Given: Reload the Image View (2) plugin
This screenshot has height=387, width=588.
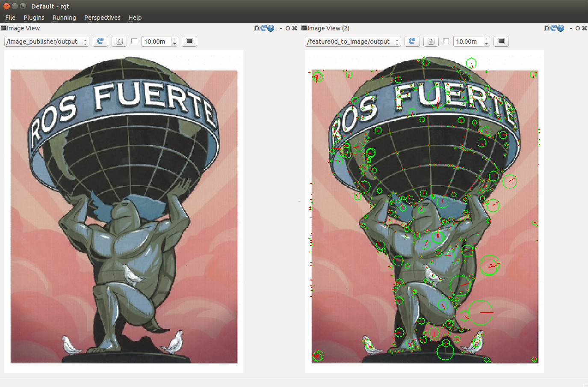Looking at the screenshot, I should (x=554, y=28).
